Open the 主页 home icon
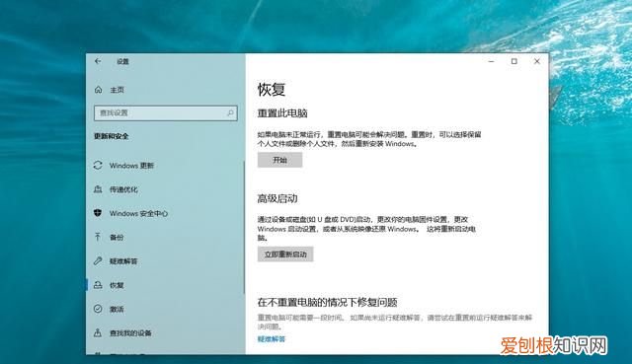The image size is (632, 364). click(x=98, y=90)
